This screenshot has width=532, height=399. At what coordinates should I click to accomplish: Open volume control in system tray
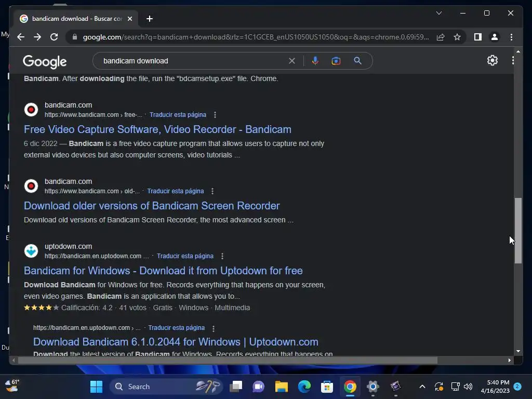[468, 387]
